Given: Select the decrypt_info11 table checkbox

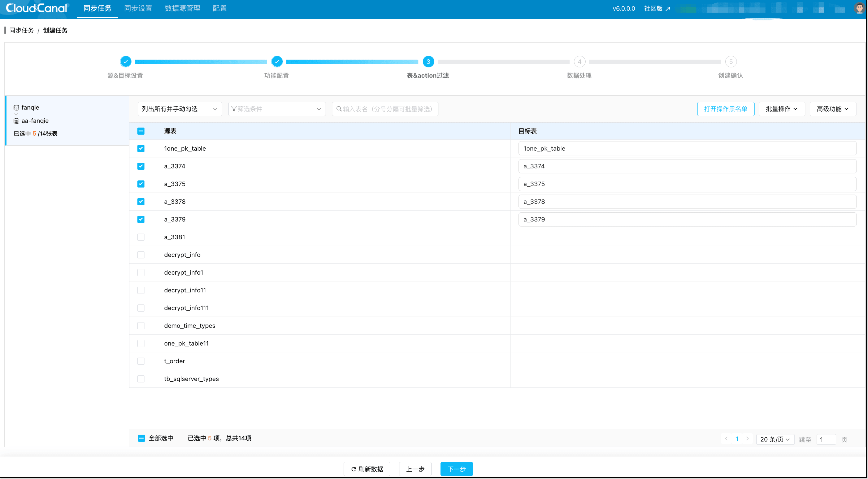Looking at the screenshot, I should [x=141, y=290].
